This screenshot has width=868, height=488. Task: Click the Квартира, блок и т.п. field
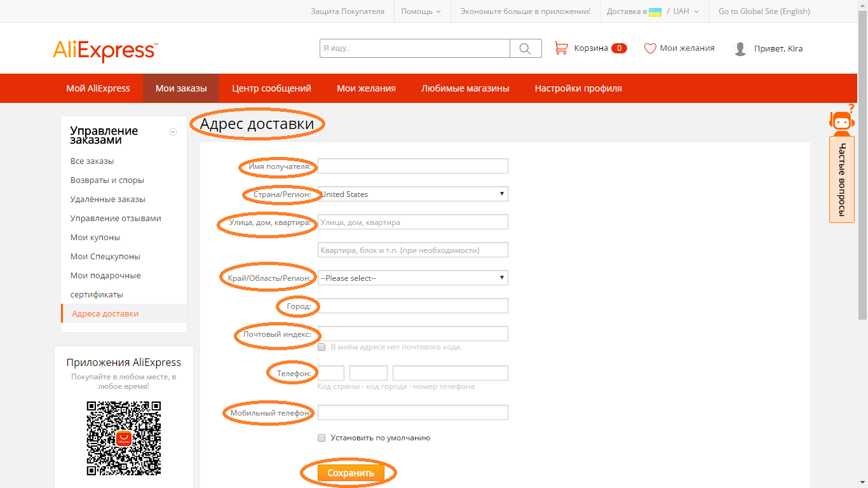point(413,250)
